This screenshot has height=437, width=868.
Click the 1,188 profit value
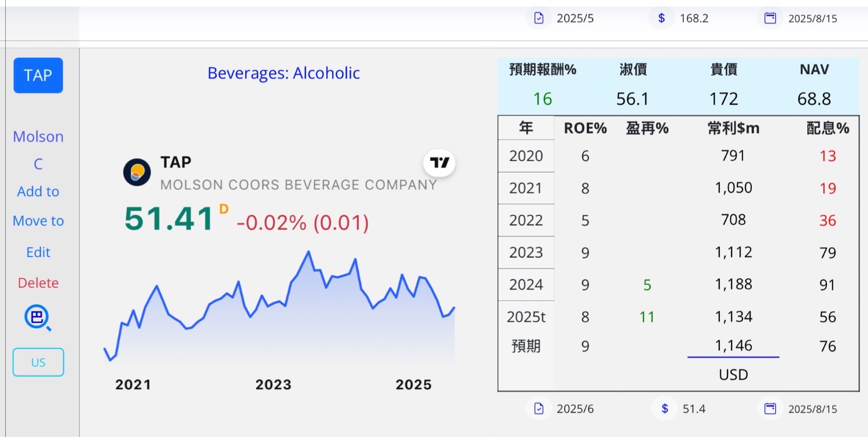pyautogui.click(x=733, y=284)
